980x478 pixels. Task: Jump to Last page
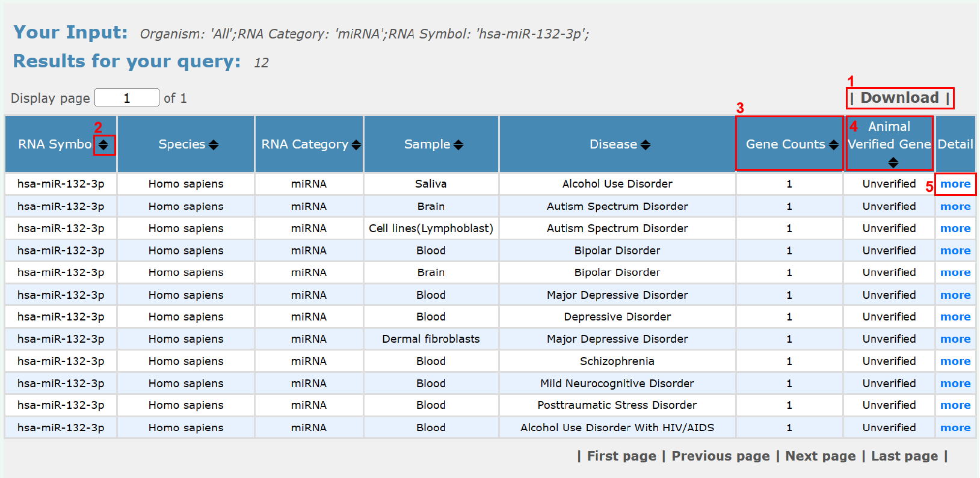(904, 456)
